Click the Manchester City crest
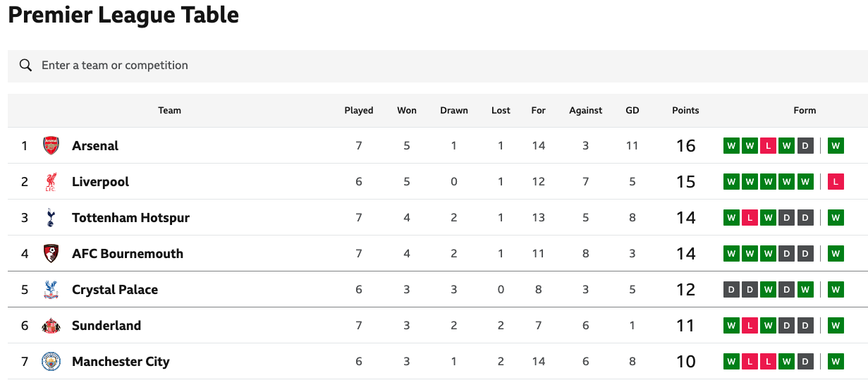 [x=51, y=362]
